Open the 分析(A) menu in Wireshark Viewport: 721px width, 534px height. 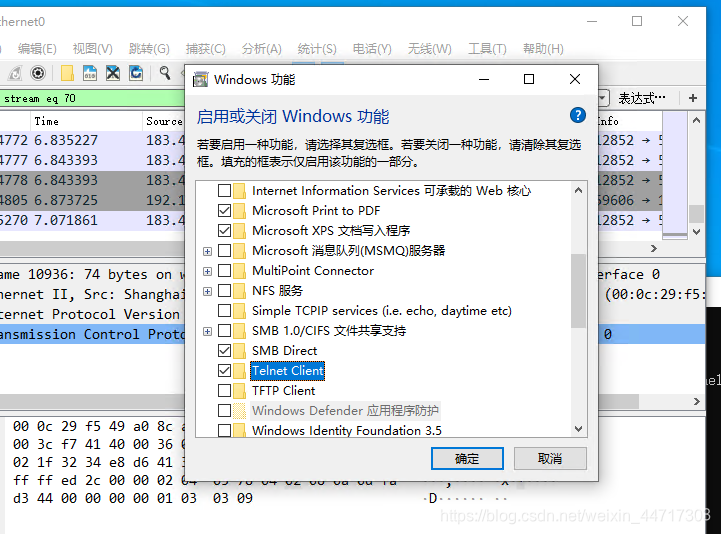click(x=262, y=49)
